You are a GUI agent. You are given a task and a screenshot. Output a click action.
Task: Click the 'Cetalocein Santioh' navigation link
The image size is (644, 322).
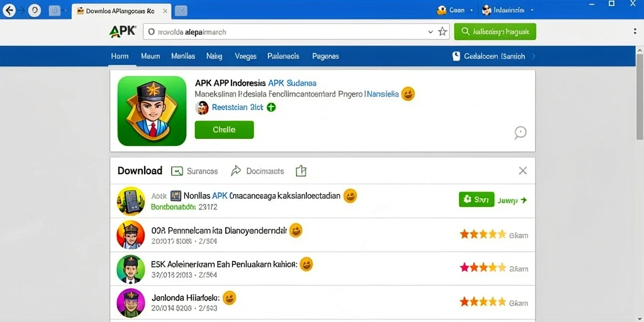pyautogui.click(x=494, y=56)
